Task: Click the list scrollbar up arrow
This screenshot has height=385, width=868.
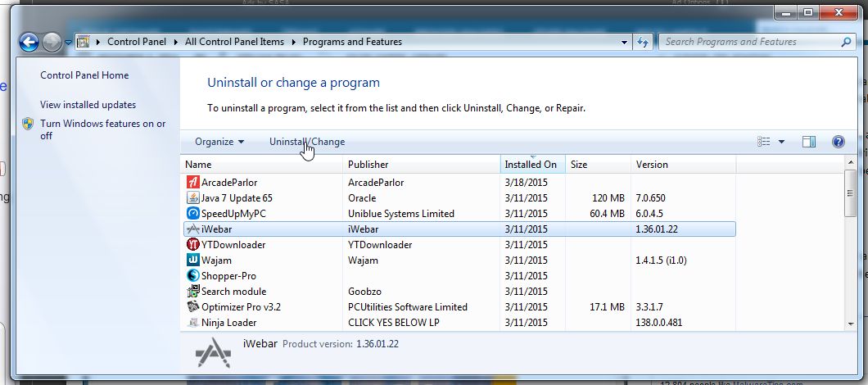Action: click(851, 162)
